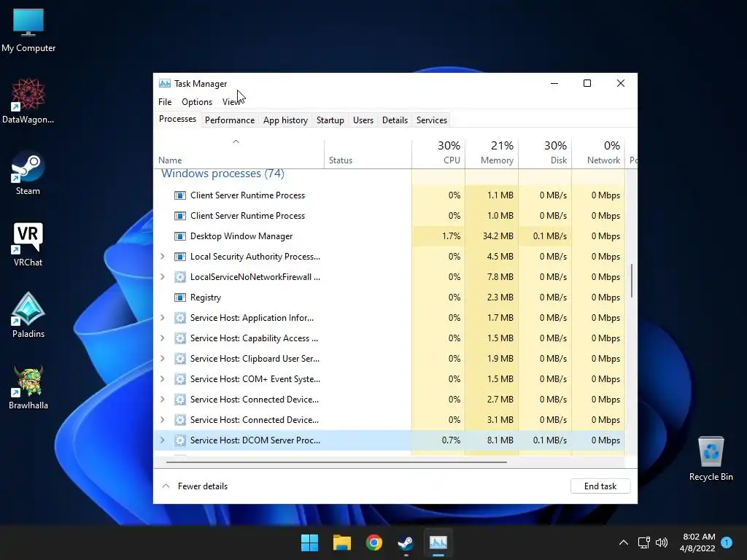Expand Service Host: Capability Access row
Viewport: 747px width, 560px height.
pyautogui.click(x=163, y=338)
